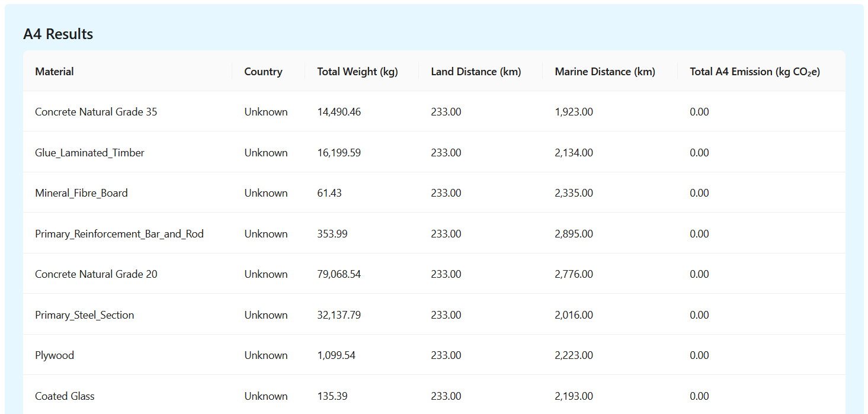Click the Primary_Steel_Section material cell
The width and height of the screenshot is (868, 414).
[84, 315]
